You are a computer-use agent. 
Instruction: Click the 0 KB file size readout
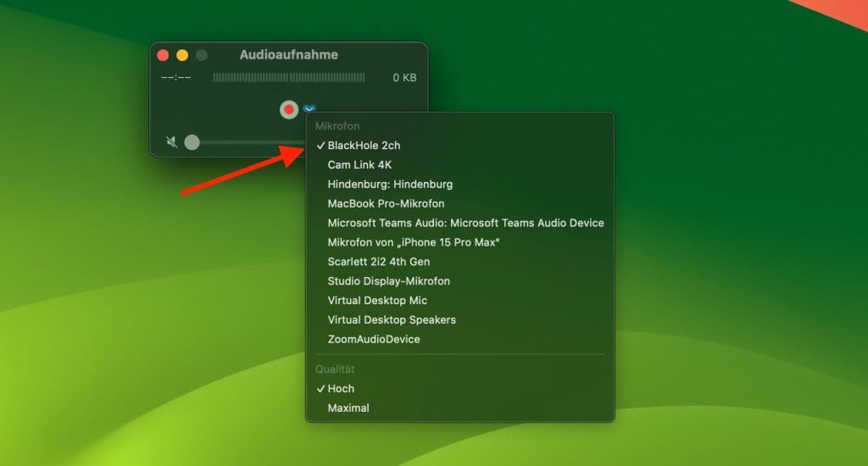click(x=404, y=77)
